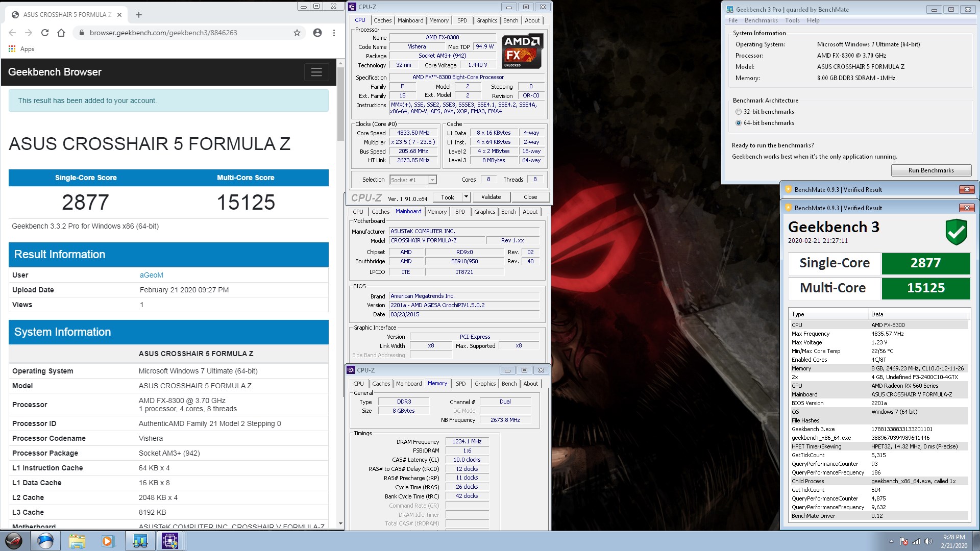
Task: Open Windows Explorer from taskbar
Action: click(77, 541)
